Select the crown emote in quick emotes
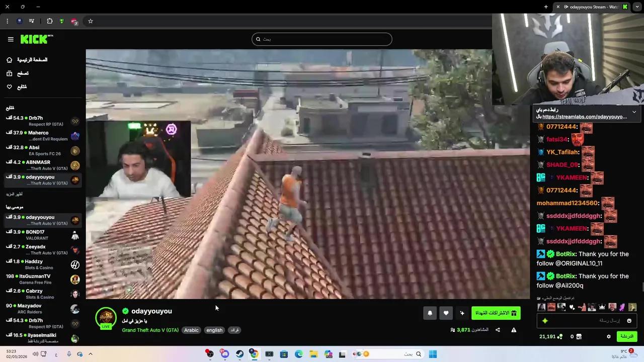Viewport: 644px width, 362px height. pos(602,307)
